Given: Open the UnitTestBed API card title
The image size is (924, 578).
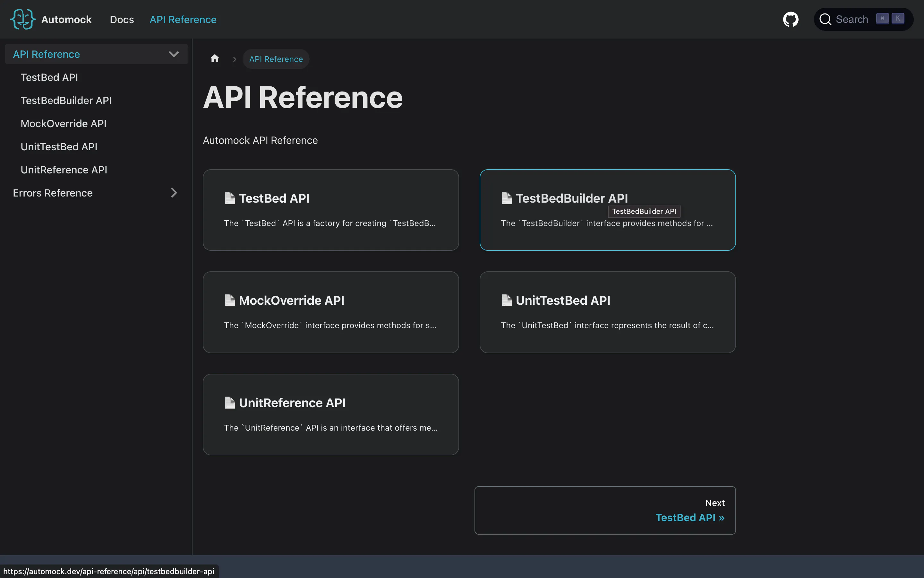Looking at the screenshot, I should point(563,300).
